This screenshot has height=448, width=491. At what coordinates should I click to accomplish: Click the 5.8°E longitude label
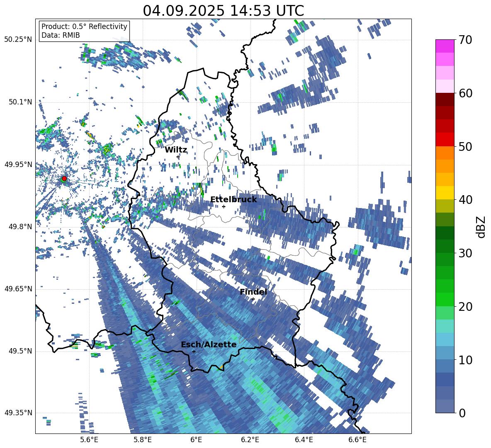coord(143,440)
